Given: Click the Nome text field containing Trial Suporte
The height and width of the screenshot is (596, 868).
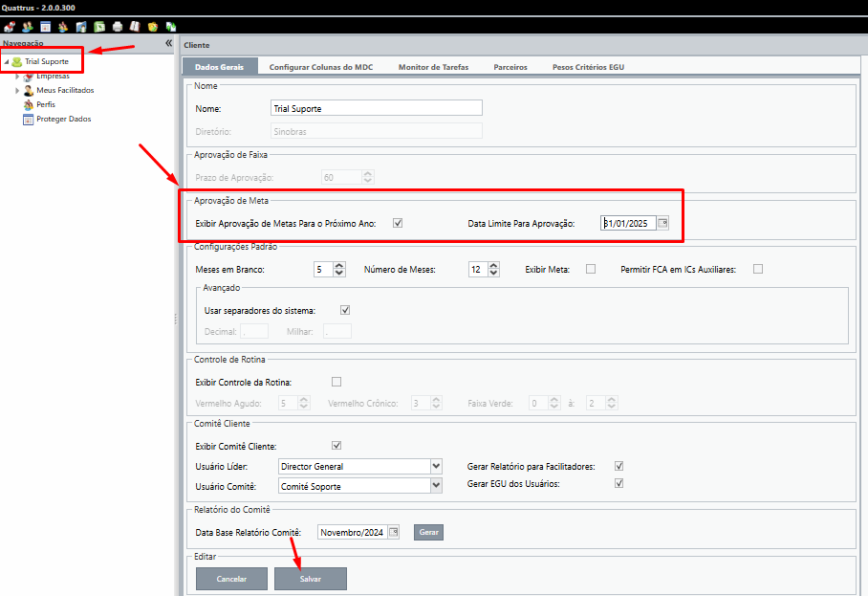Looking at the screenshot, I should pos(377,108).
